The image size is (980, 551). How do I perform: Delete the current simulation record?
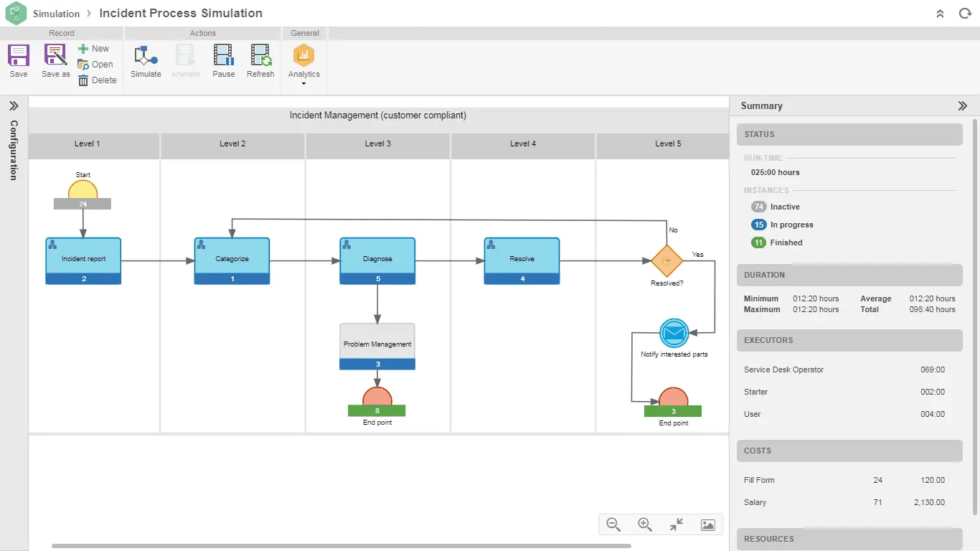[98, 80]
